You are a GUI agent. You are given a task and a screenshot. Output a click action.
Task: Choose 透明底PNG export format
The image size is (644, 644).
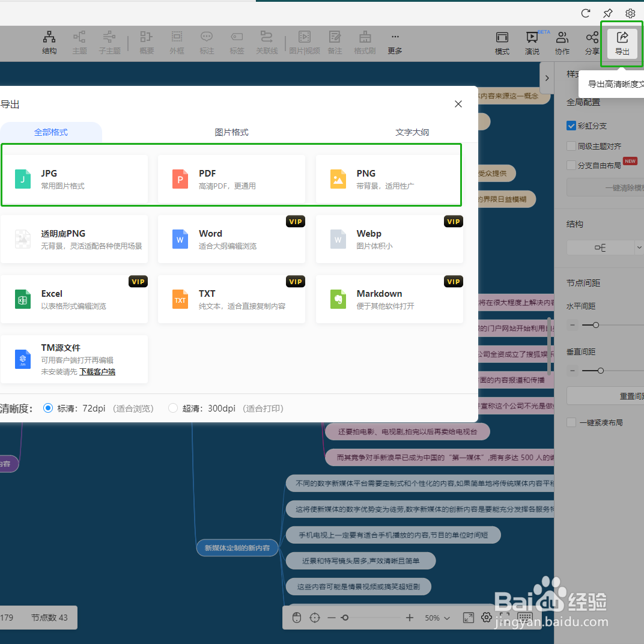pos(74,239)
